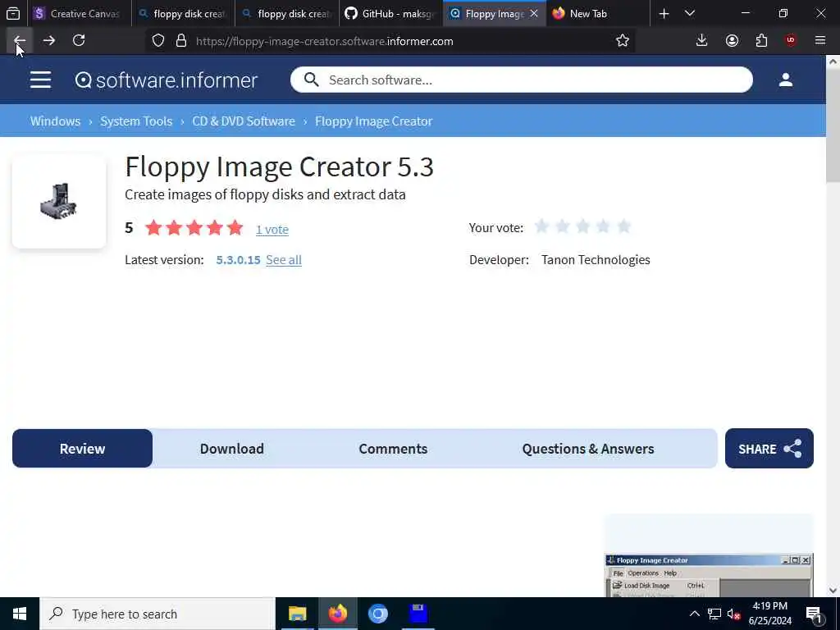Click the Windows taskbar search box

157,614
